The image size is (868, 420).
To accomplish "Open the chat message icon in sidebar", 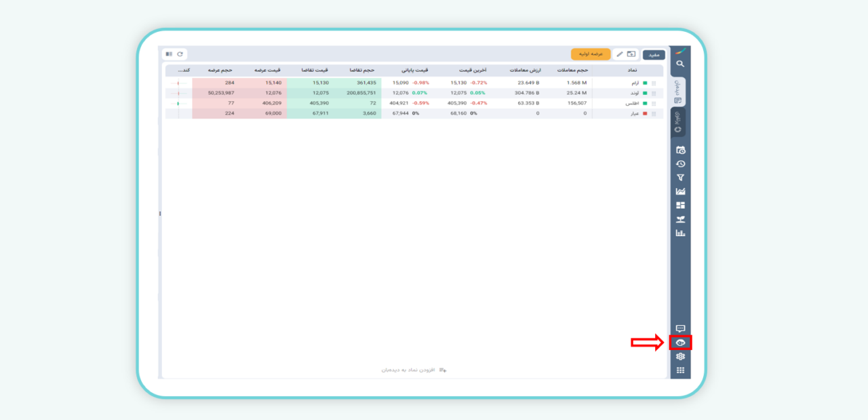I will tap(680, 329).
